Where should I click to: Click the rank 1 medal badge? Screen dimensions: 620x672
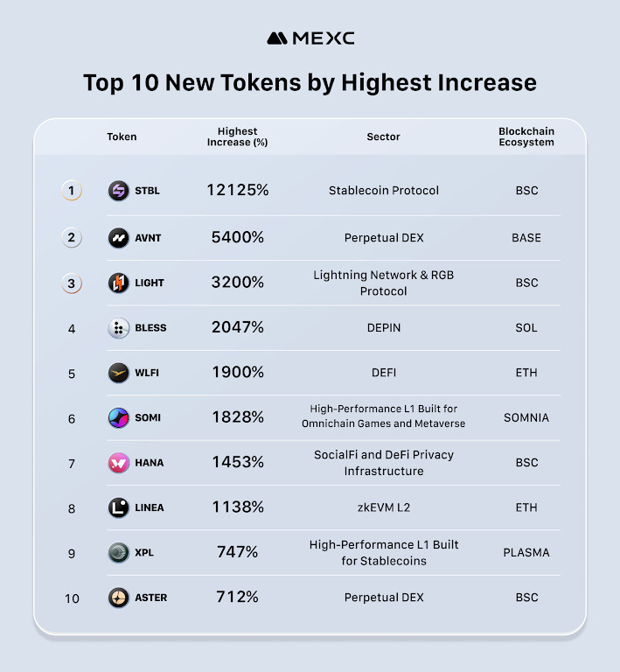coord(72,191)
